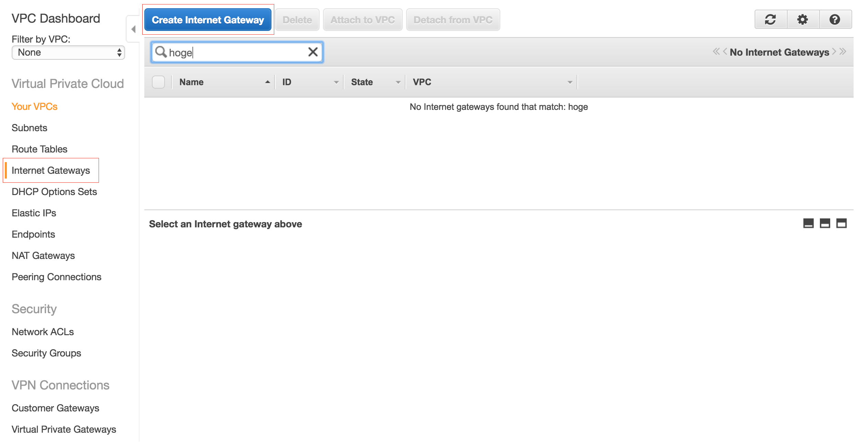Open the help question mark icon
868x443 pixels.
[835, 20]
